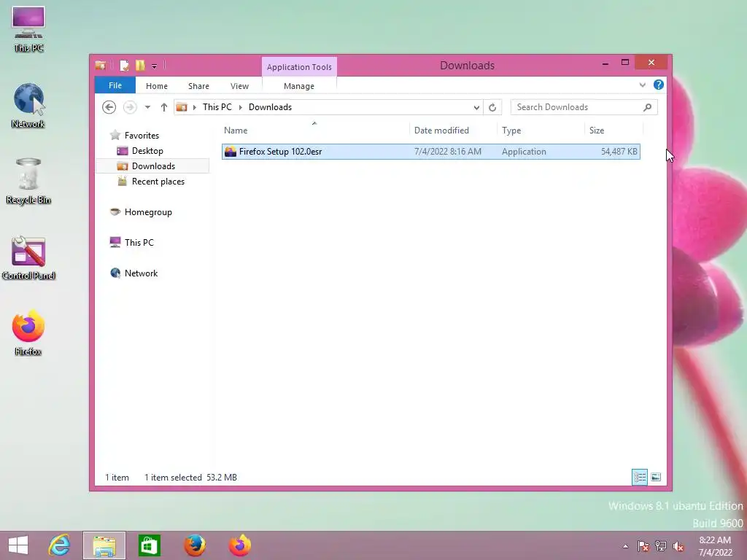Switch to the Share ribbon tab
The image size is (747, 560).
(x=198, y=86)
